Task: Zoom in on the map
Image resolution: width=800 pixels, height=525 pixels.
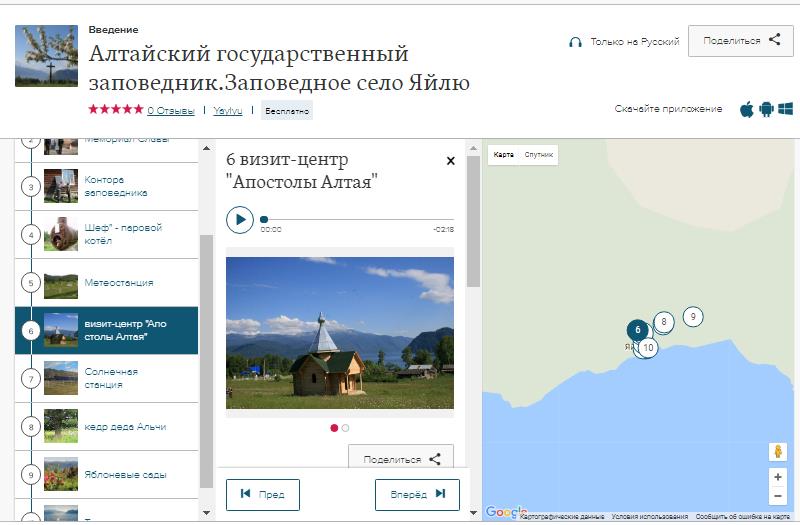Action: [x=778, y=477]
